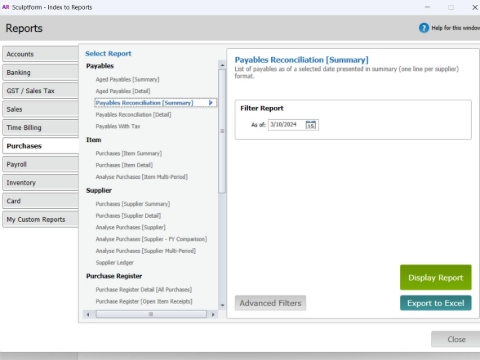Click the Select Report heading

pyautogui.click(x=108, y=54)
